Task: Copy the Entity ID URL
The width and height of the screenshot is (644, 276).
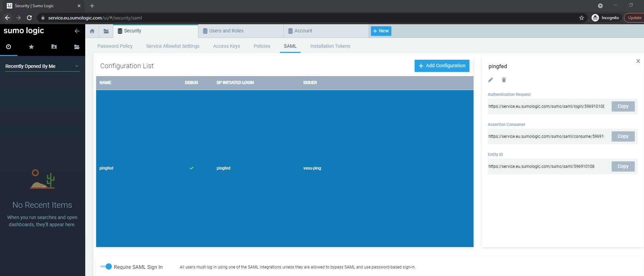Action: tap(623, 166)
